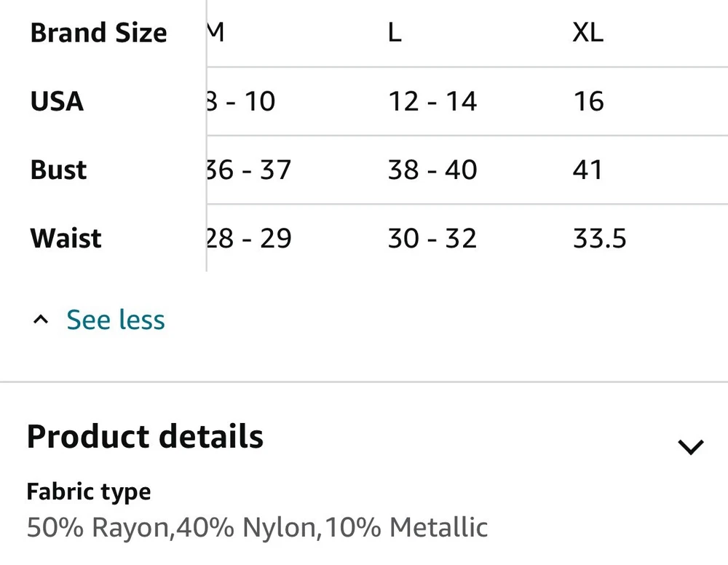
Task: Collapse size chart with See less link
Action: click(116, 320)
